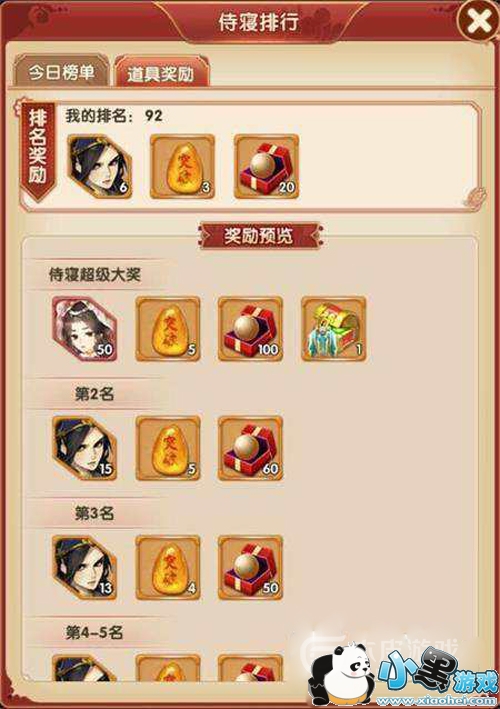Tap second place jade token with 5

point(168,448)
